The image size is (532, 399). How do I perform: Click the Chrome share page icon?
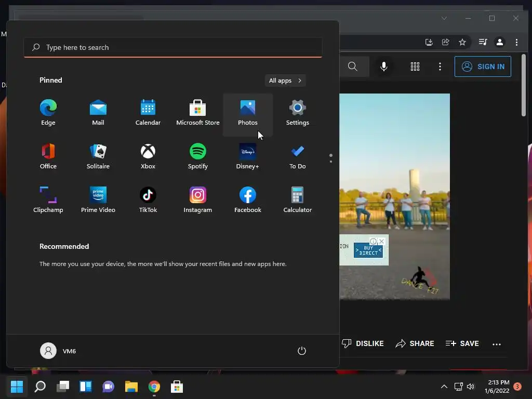445,42
